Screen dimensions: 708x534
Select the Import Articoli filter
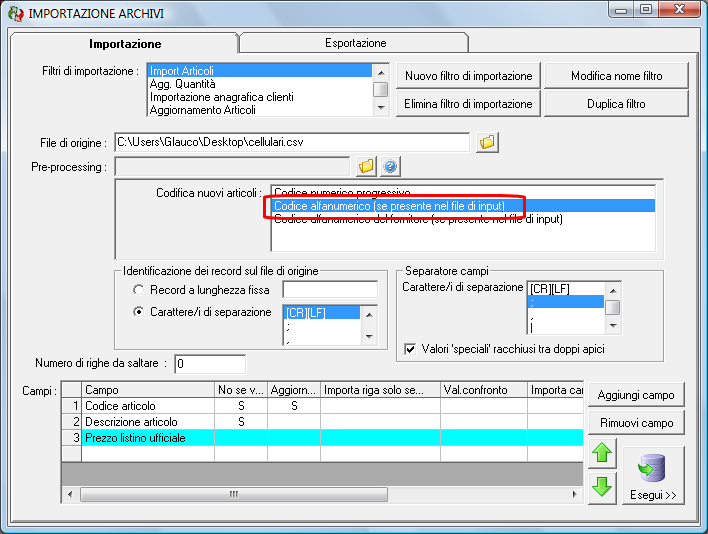(x=260, y=71)
